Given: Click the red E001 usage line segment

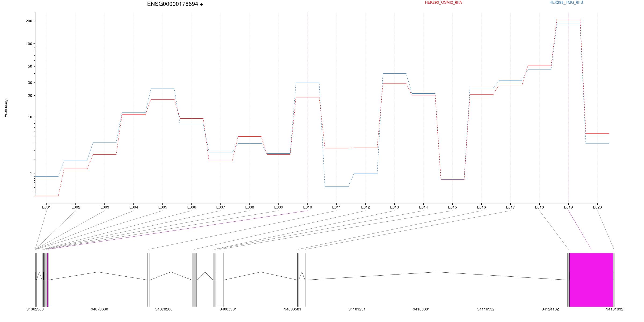Looking at the screenshot, I should point(47,196).
